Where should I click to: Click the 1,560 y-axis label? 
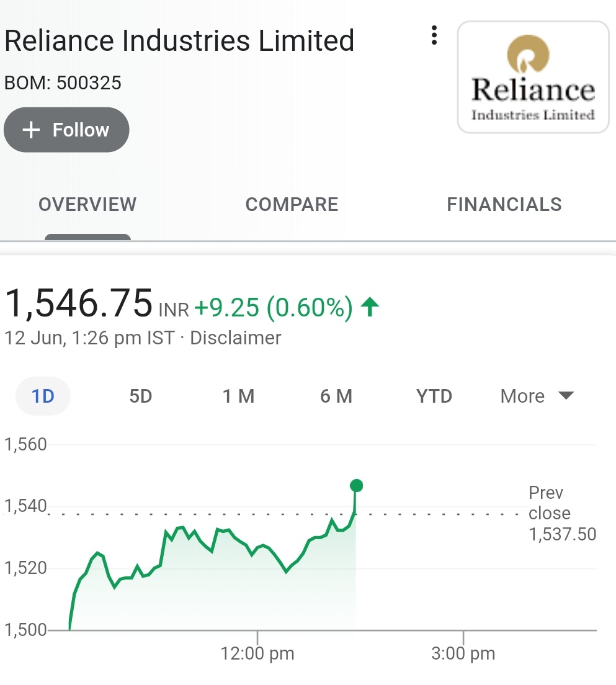tap(25, 445)
